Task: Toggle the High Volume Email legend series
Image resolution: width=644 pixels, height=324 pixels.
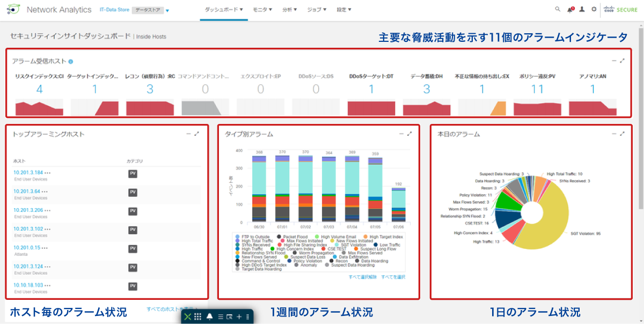Action: [335, 237]
